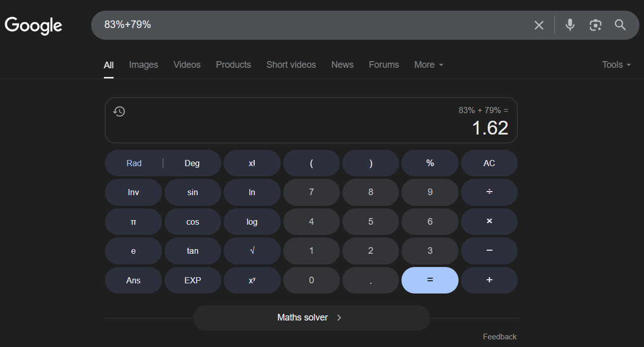This screenshot has width=644, height=347.
Task: Click the EXP exponent key
Action: (193, 280)
